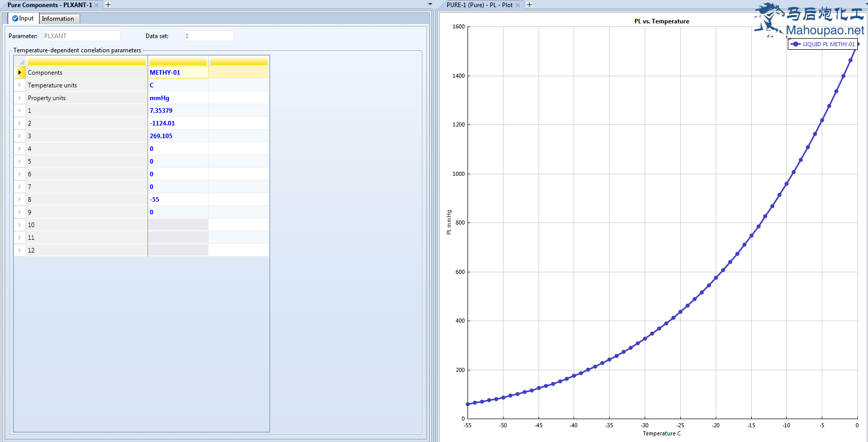
Task: Close the Pure Components PLXANT-1 tab
Action: pyautogui.click(x=96, y=5)
